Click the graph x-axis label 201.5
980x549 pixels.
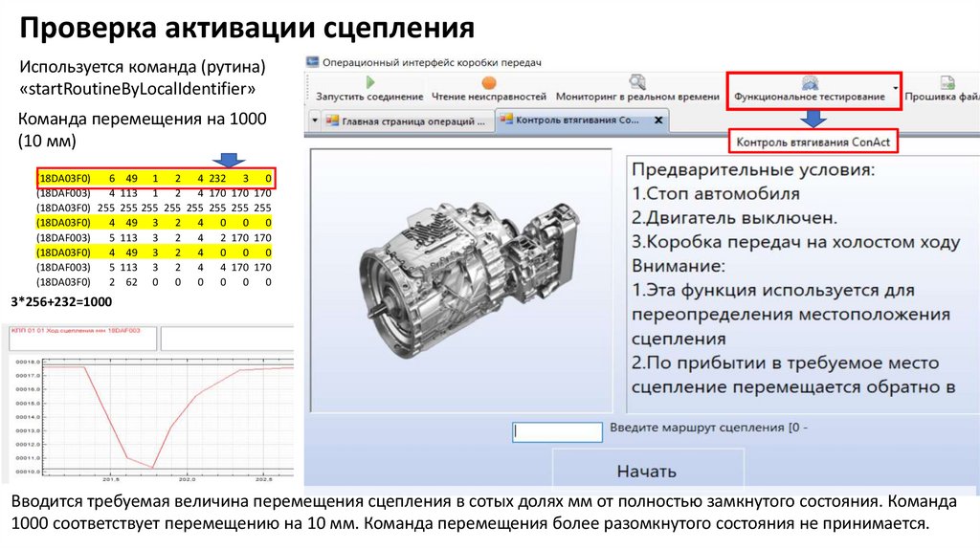point(111,479)
